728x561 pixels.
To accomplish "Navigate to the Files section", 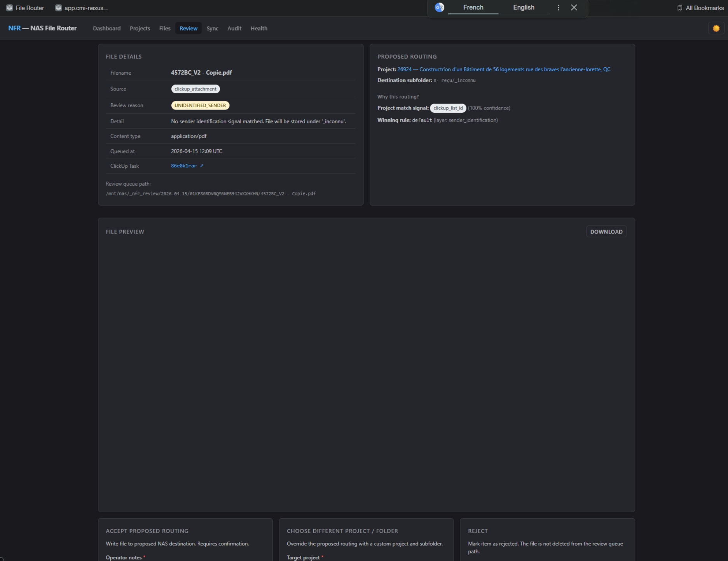I will (x=164, y=28).
